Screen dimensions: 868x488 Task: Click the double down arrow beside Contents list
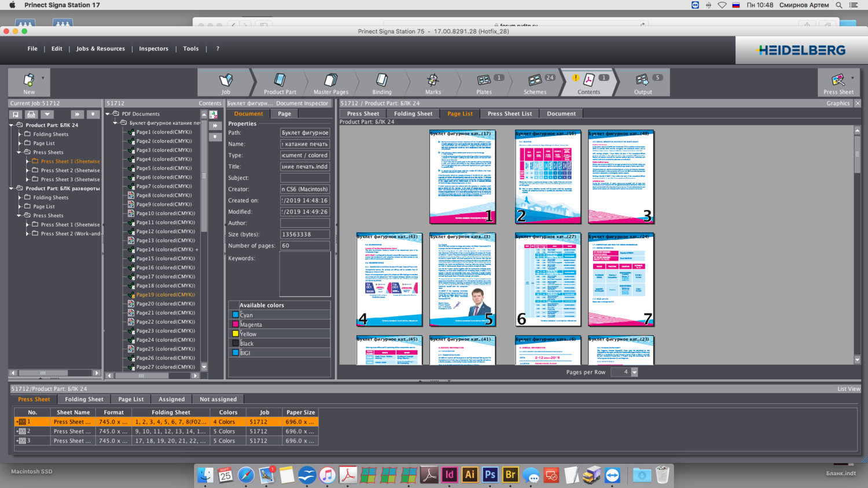point(215,136)
